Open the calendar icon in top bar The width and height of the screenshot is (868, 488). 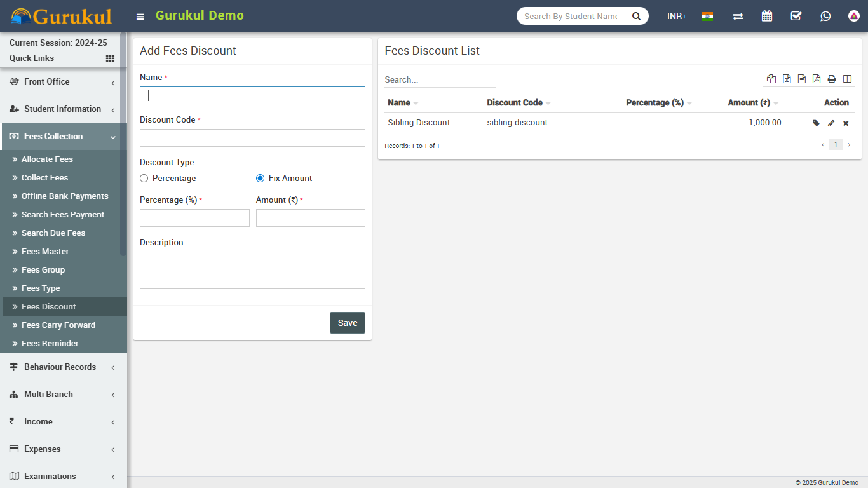[767, 17]
